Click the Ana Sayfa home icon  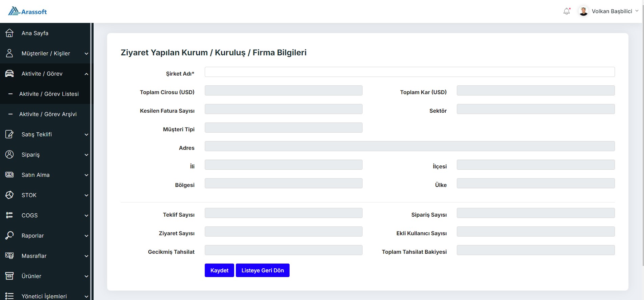point(9,33)
